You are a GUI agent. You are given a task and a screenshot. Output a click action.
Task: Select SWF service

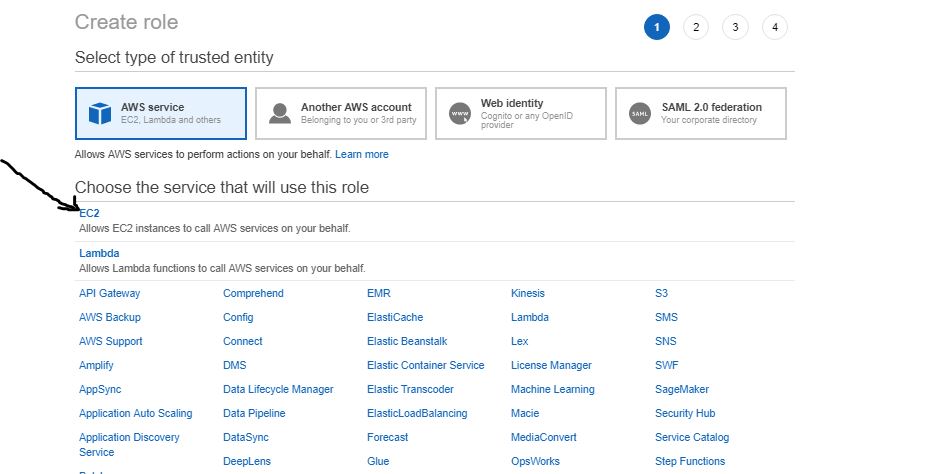tap(667, 365)
